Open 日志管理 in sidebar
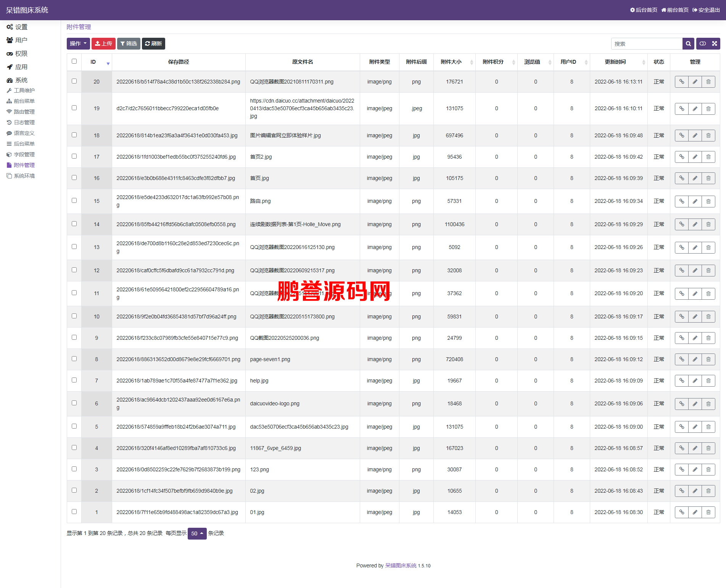 pos(21,123)
